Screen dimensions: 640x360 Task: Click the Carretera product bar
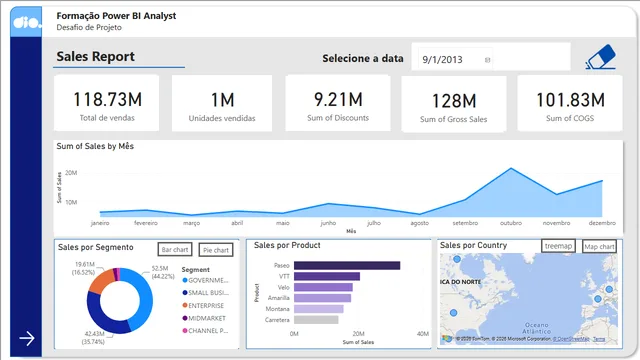coord(316,320)
